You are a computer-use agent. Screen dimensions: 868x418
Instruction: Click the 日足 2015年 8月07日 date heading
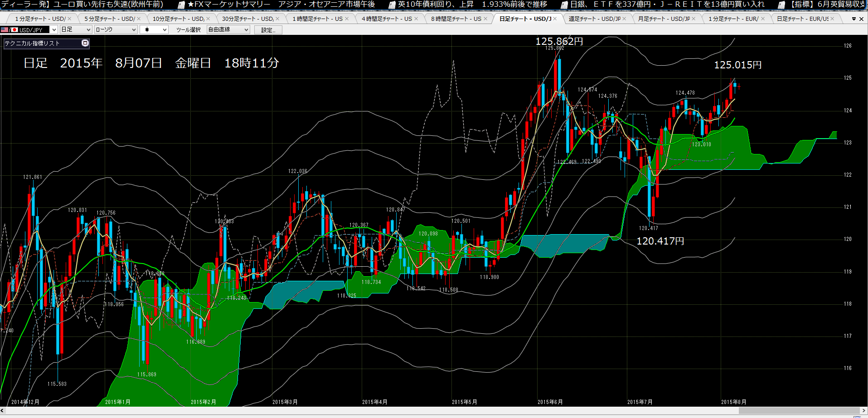click(x=151, y=63)
